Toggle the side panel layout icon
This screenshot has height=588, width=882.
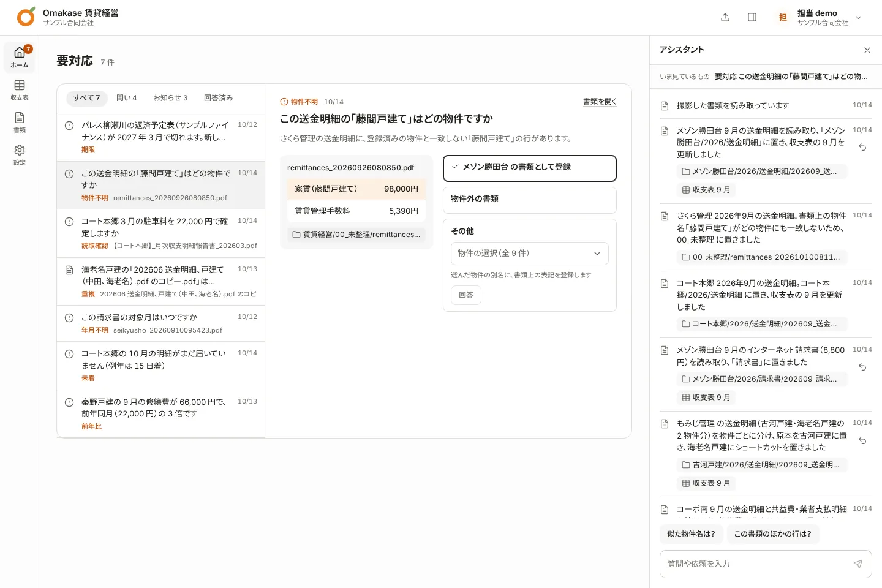click(x=752, y=17)
